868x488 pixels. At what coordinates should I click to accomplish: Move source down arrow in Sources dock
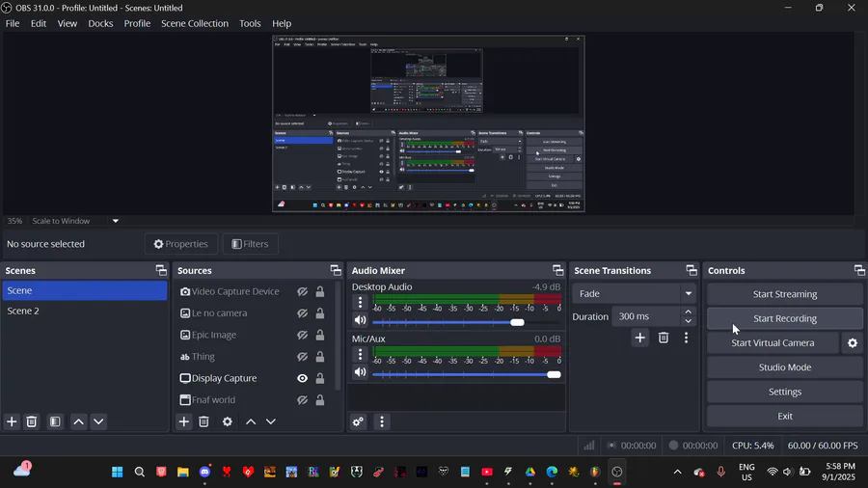[x=271, y=421]
